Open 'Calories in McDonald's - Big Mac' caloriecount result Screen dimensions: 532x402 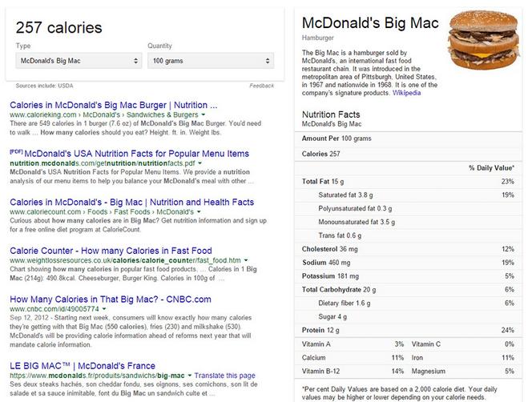click(x=132, y=203)
